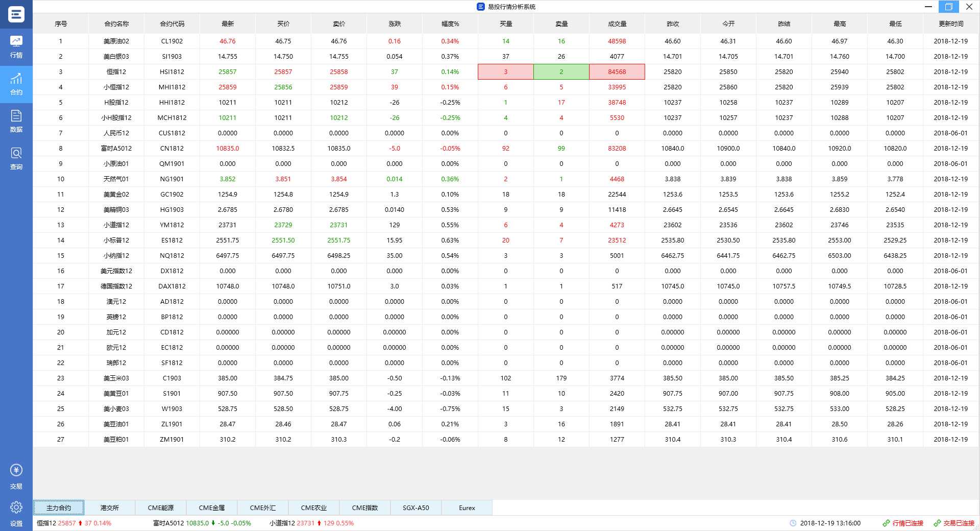
Task: Sort by the 合约代码 column header
Action: (x=172, y=23)
